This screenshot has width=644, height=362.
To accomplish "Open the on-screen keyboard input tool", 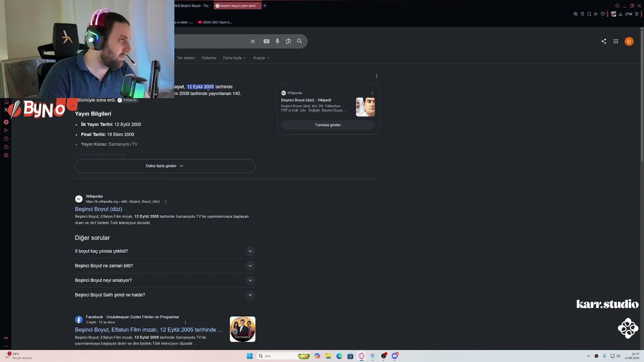I will [266, 41].
